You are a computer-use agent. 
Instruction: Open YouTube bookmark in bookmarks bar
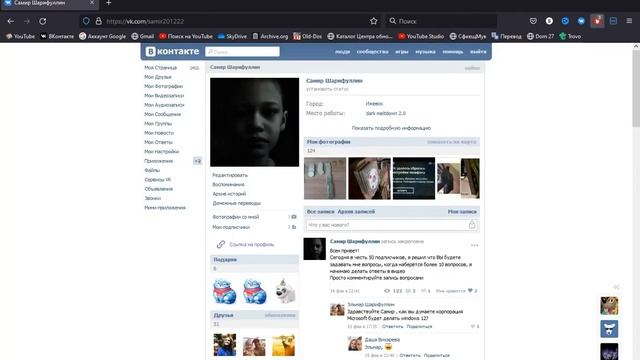20,36
